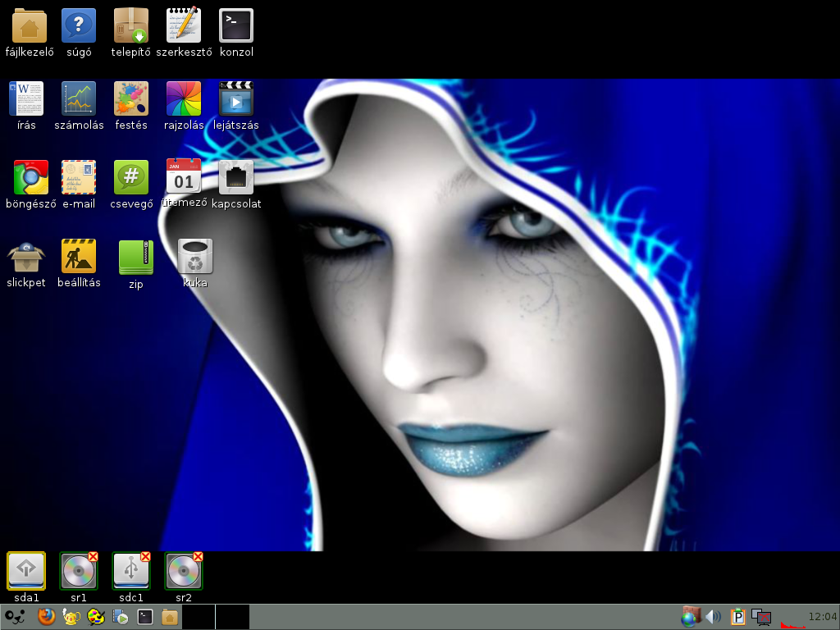Switch to the second virtual desktop pager
840x630 pixels.
point(232,617)
